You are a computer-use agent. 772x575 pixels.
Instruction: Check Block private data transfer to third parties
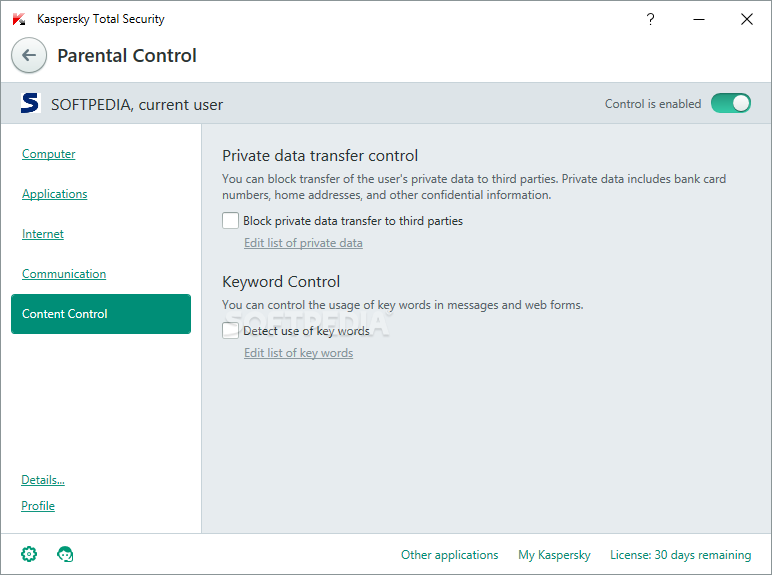(x=230, y=221)
